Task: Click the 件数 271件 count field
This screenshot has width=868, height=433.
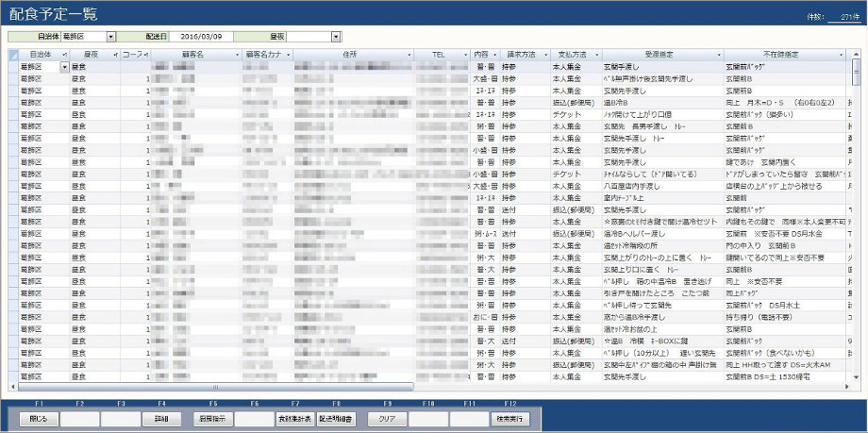Action: pos(844,18)
